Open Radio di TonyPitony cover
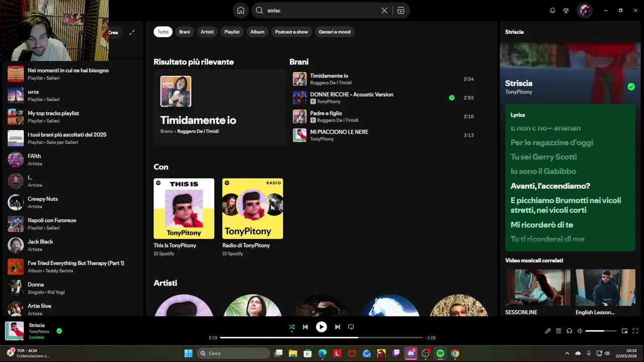 (253, 209)
